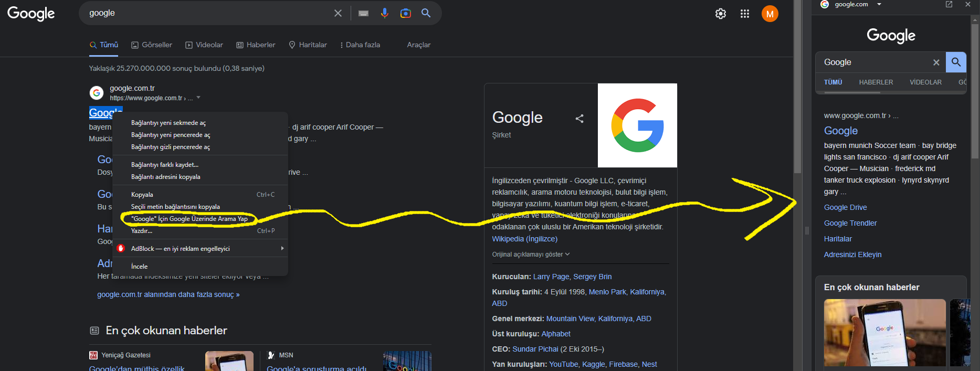Open quick settings gear icon

[721, 14]
